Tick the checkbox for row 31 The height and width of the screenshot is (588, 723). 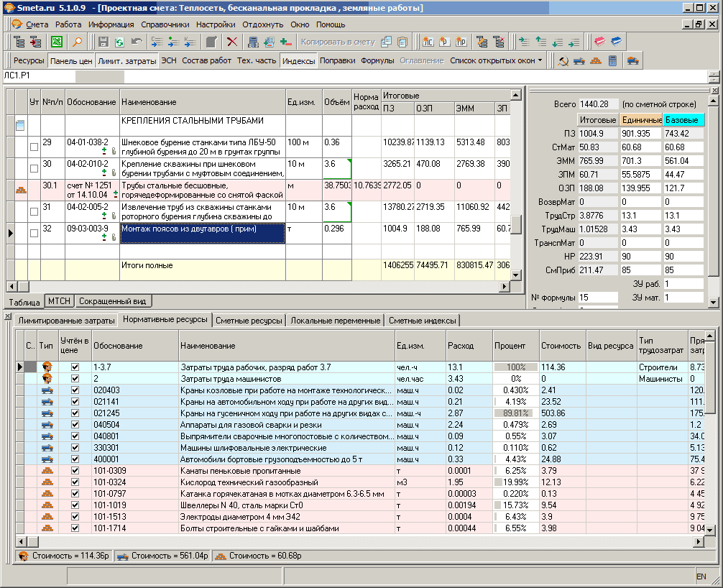(x=34, y=211)
